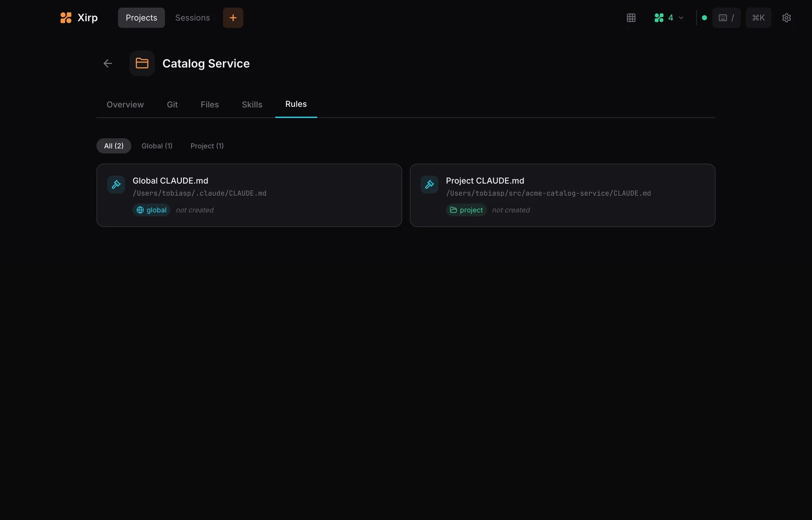This screenshot has height=520, width=812.
Task: Switch to the Git tab
Action: coord(172,105)
